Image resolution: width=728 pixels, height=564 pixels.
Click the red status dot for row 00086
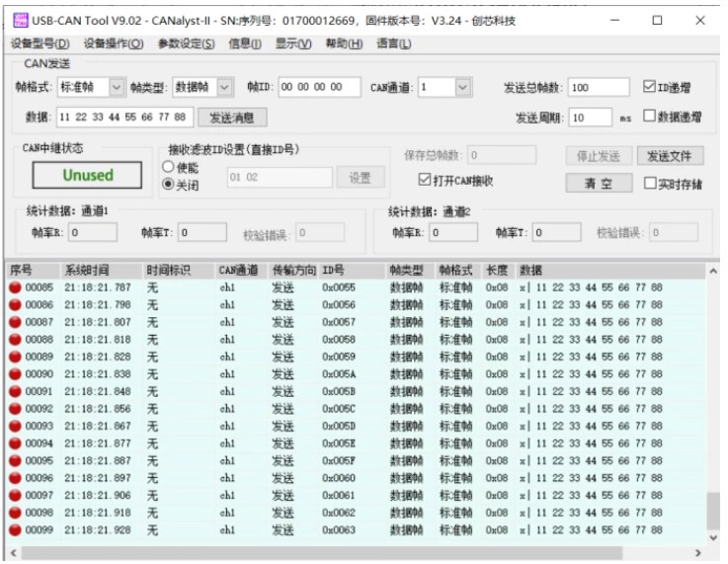coord(15,304)
